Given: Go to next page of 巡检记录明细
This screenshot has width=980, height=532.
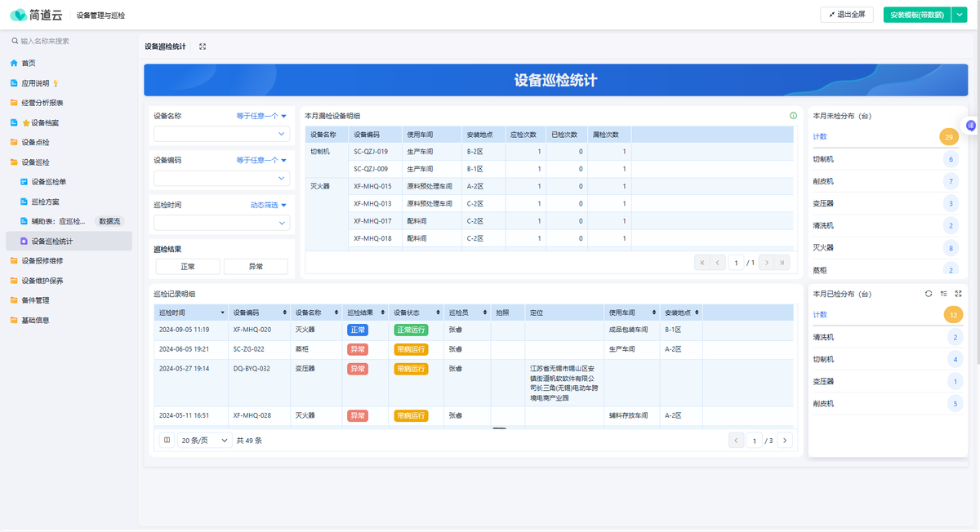Looking at the screenshot, I should pos(785,441).
